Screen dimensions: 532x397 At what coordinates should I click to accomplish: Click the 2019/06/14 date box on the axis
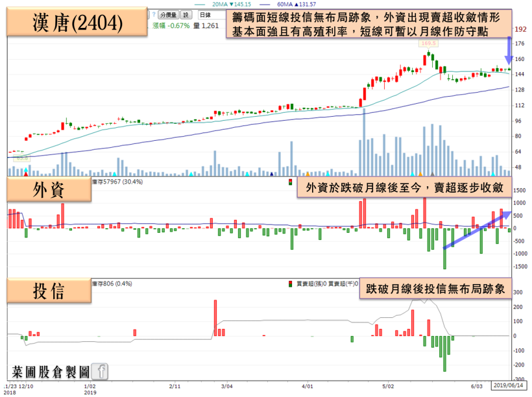[509, 384]
